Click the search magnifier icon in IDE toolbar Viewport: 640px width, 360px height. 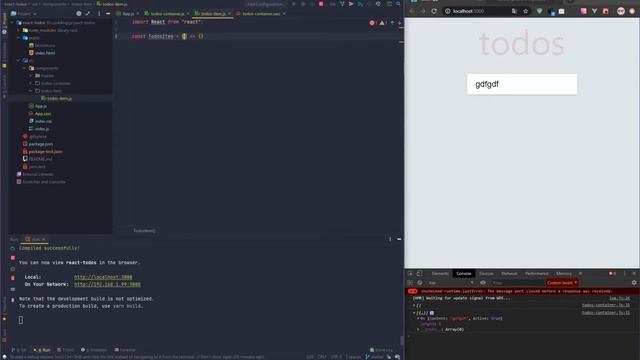click(x=398, y=4)
